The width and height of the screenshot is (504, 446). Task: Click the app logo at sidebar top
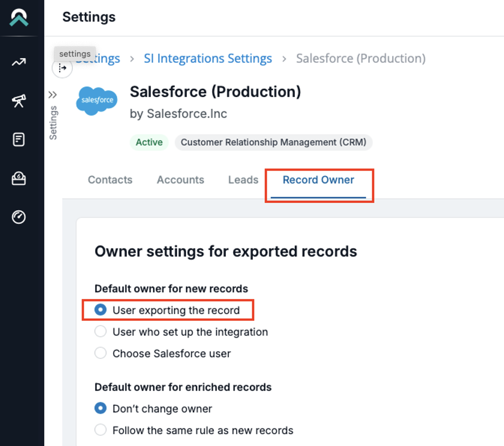[19, 17]
